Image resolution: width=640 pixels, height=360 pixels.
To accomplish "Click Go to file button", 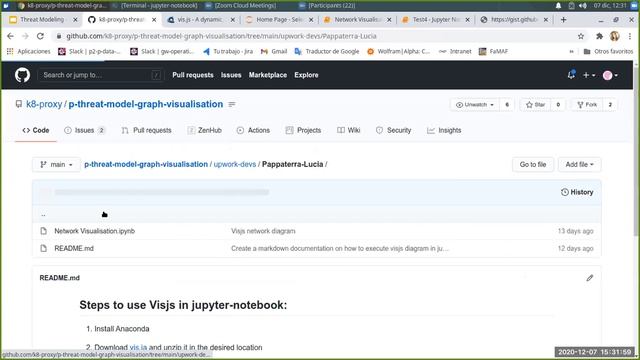I will tap(533, 164).
